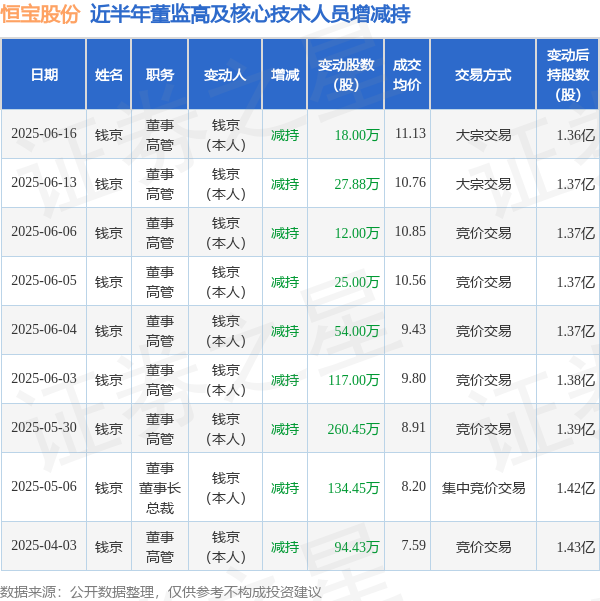This screenshot has height=601, width=600.
Task: Click the share change value 25.00万
Action: tap(357, 282)
